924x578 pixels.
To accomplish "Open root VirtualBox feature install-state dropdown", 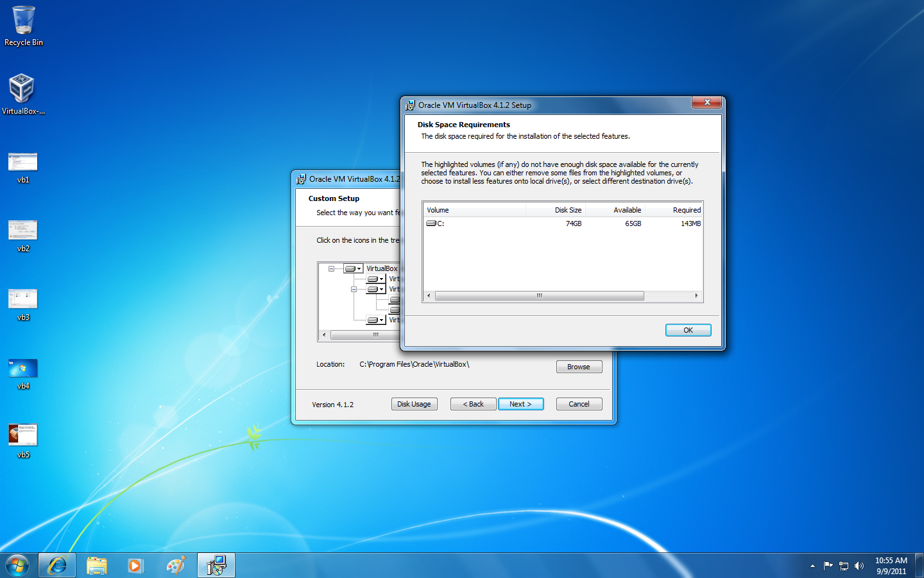I will point(354,268).
